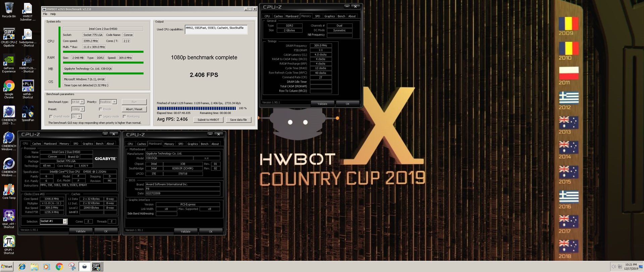The width and height of the screenshot is (644, 272).
Task: Expand the Preset 1080p dropdown
Action: point(78,109)
